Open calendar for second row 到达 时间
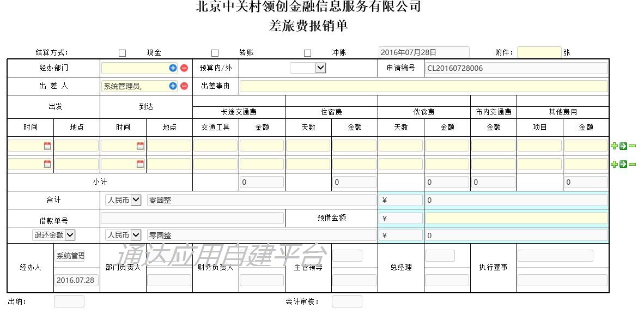Screen dimensions: 644x320 140,164
